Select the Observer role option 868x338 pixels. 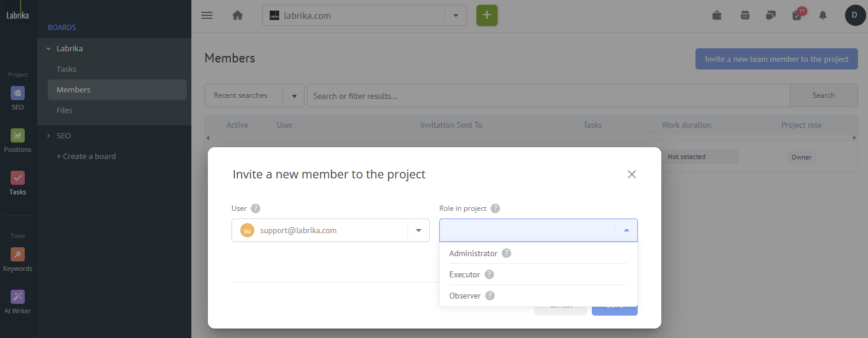pyautogui.click(x=465, y=296)
